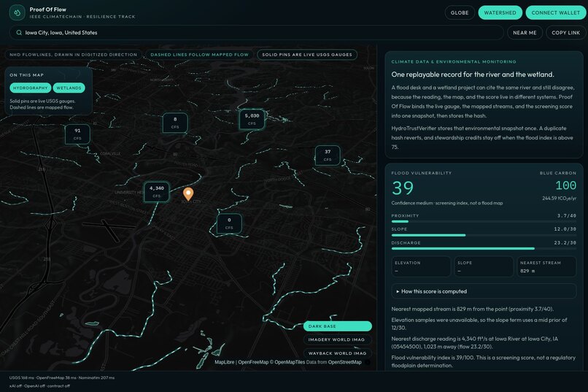Open the 0 CFS gauge marker
Screen dimensions: 588x392
click(x=229, y=223)
